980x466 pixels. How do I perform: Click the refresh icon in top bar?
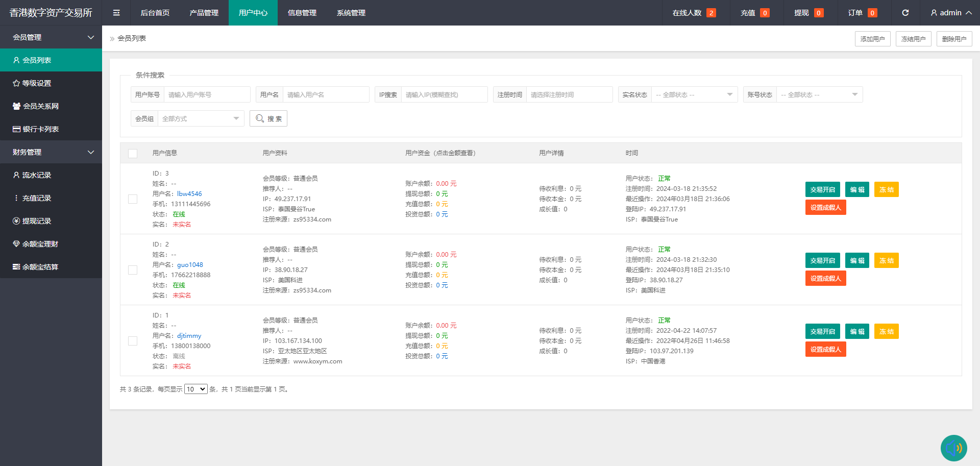905,13
